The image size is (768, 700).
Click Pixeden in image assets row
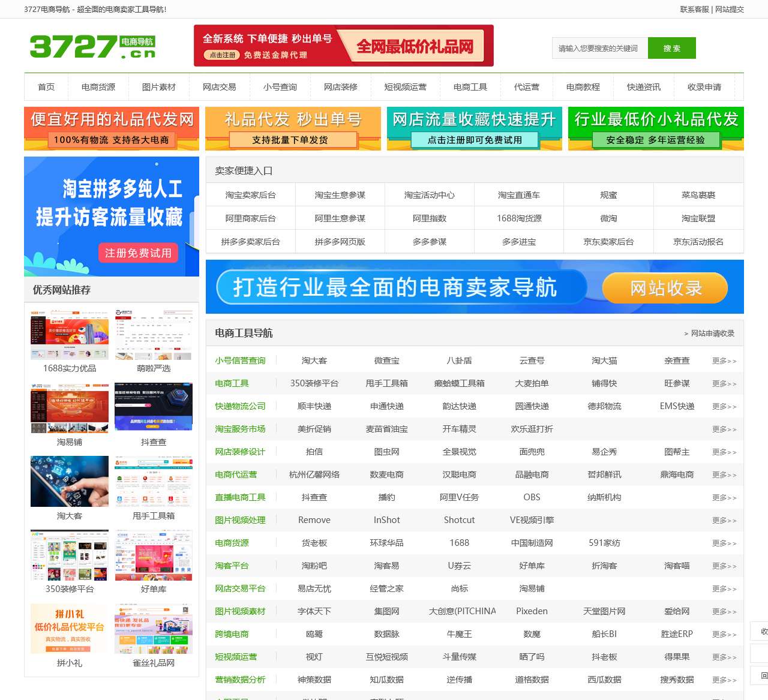532,611
